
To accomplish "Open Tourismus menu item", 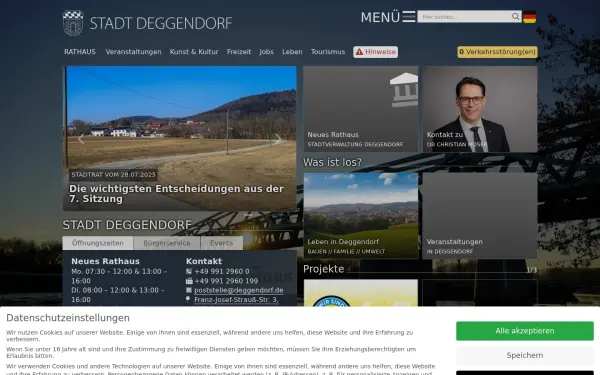I will pos(328,52).
